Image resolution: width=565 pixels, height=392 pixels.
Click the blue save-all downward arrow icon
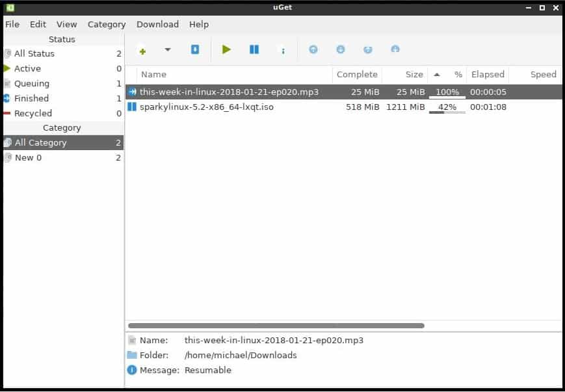[195, 49]
